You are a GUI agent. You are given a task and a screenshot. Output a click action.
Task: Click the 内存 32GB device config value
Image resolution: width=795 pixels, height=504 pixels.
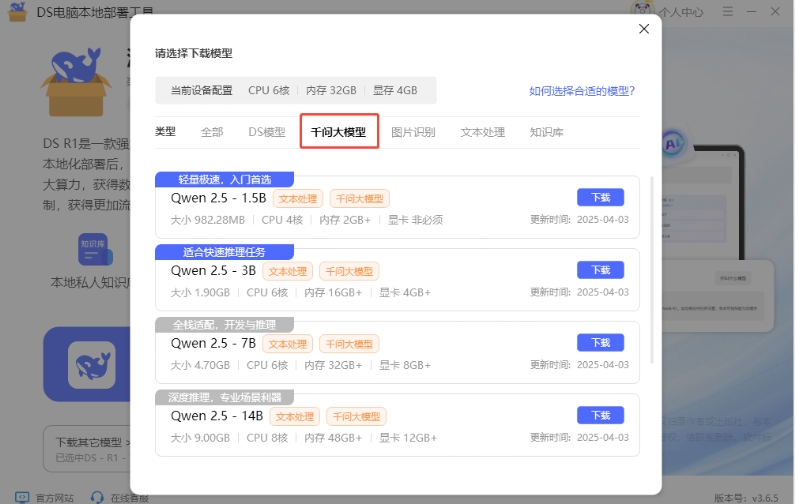click(331, 90)
